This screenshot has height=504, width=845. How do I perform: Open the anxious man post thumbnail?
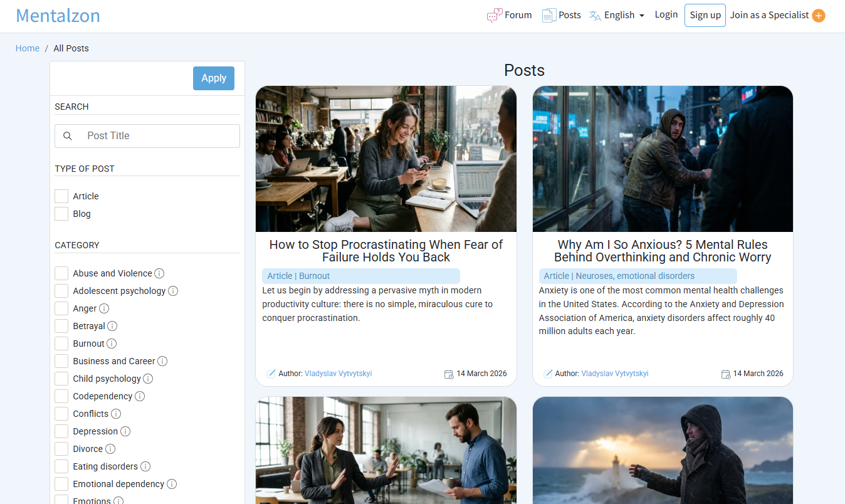[663, 159]
